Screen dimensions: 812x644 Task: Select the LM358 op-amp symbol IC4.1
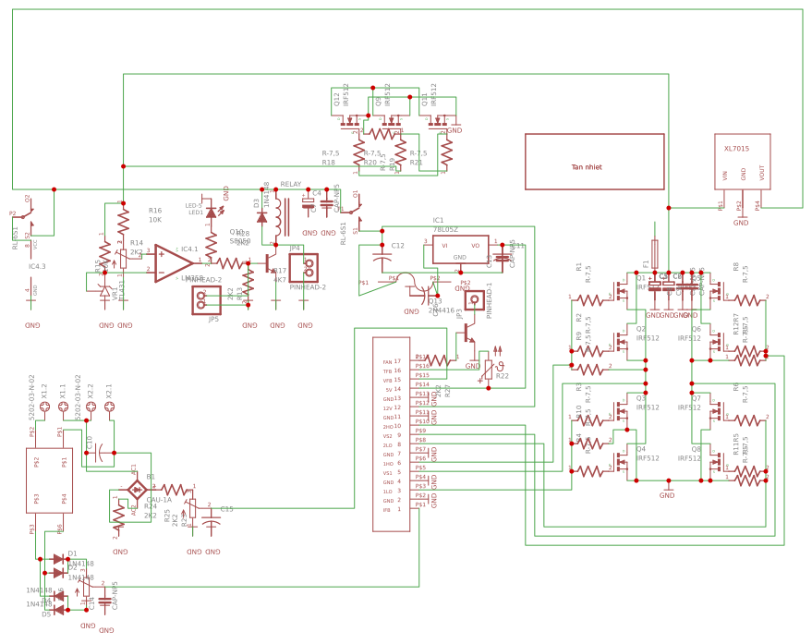point(169,264)
